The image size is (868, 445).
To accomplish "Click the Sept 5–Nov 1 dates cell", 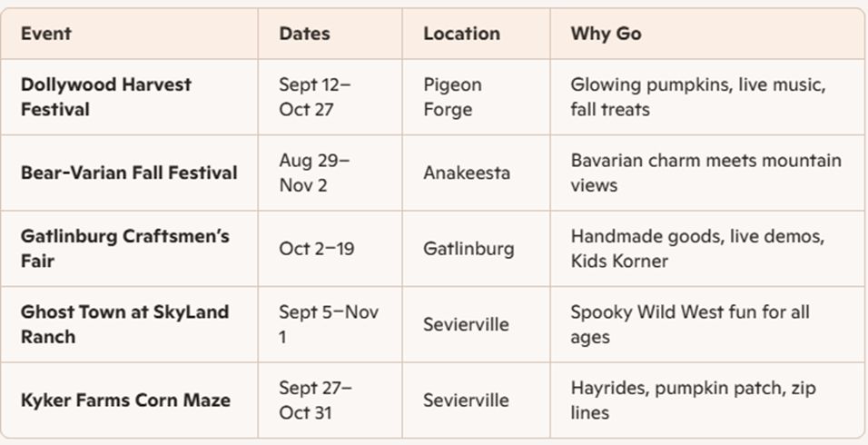I will (x=329, y=324).
